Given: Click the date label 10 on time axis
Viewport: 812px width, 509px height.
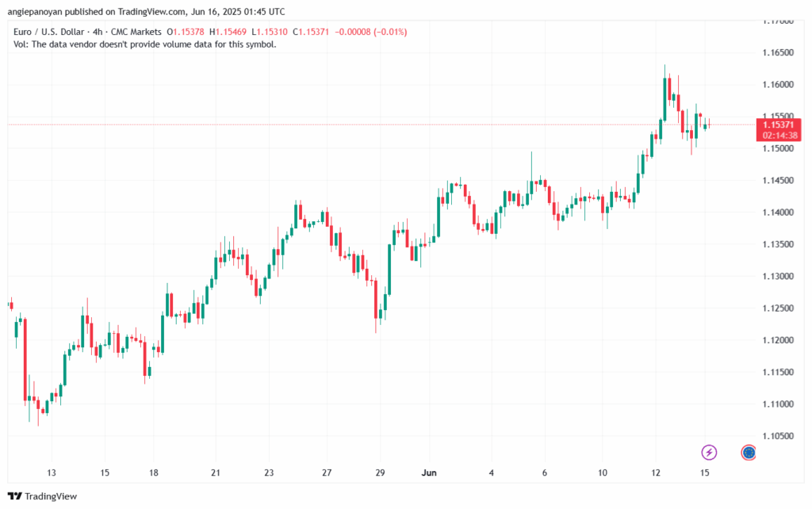Looking at the screenshot, I should pos(603,473).
